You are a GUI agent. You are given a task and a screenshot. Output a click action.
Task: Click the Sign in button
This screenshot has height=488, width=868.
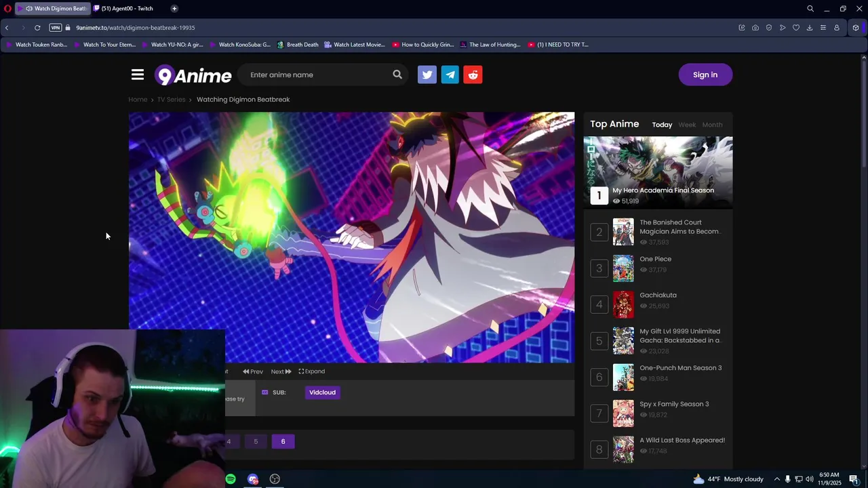pyautogui.click(x=705, y=75)
